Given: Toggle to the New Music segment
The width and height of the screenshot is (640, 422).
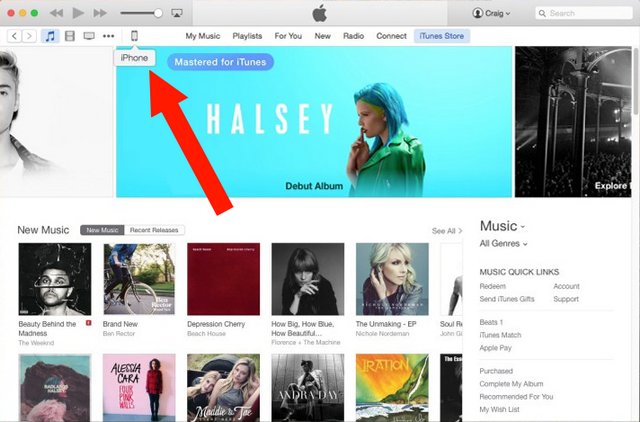Looking at the screenshot, I should tap(102, 230).
